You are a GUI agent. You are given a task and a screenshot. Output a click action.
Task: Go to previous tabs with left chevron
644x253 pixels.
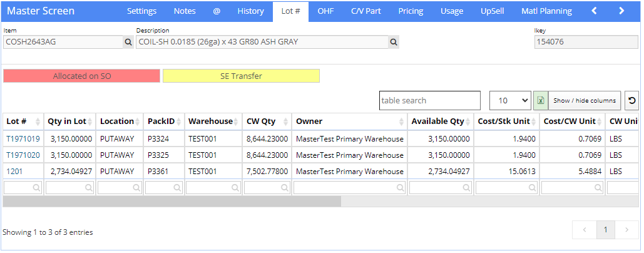pos(594,11)
